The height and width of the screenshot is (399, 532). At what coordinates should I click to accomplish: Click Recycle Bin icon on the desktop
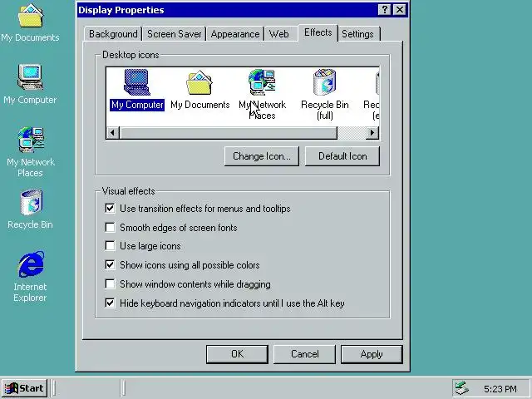[30, 209]
